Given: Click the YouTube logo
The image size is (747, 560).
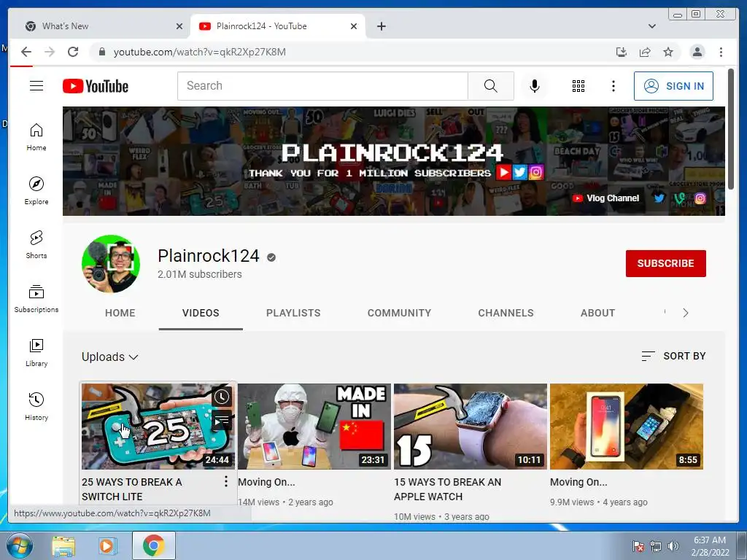Looking at the screenshot, I should pyautogui.click(x=96, y=86).
